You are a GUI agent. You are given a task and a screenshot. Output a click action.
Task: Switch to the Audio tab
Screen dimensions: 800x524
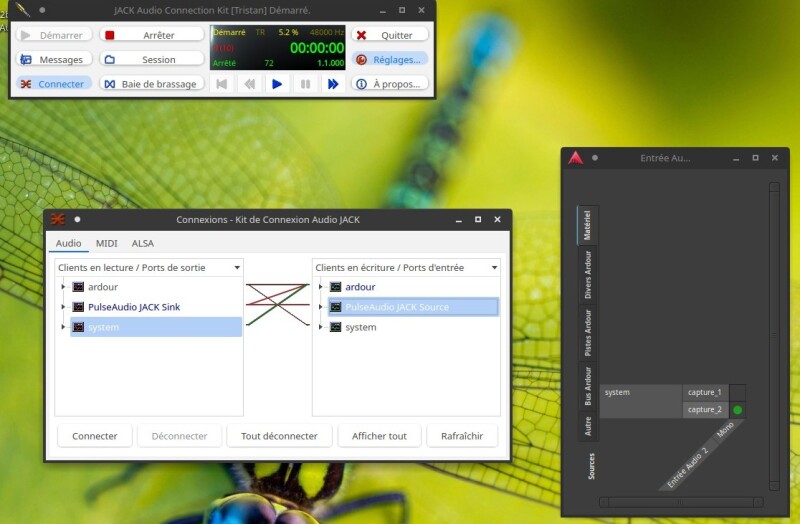click(x=68, y=243)
